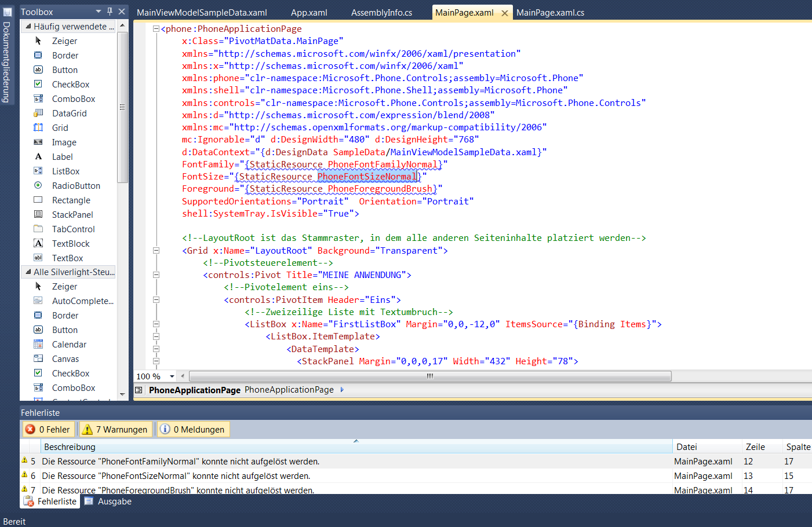Select the ListBox toolbox control

pos(66,171)
